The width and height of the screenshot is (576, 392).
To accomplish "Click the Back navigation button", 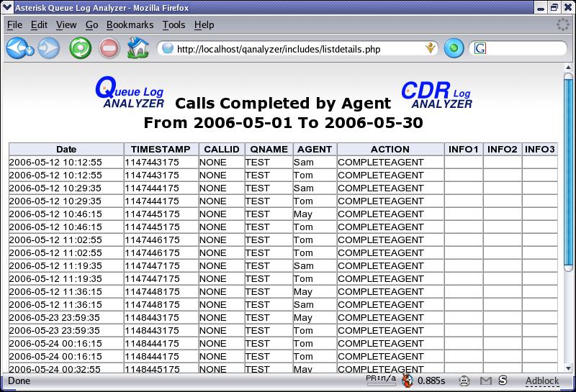I will (16, 48).
